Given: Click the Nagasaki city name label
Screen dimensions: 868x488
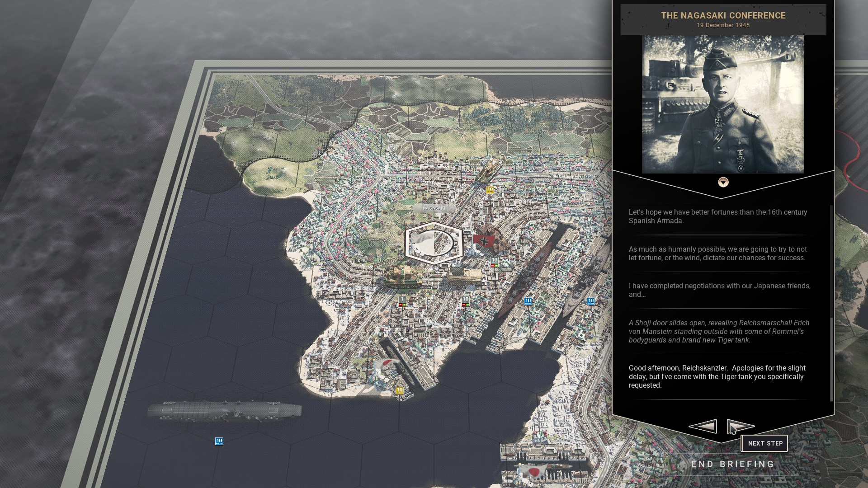Looking at the screenshot, I should point(434,208).
